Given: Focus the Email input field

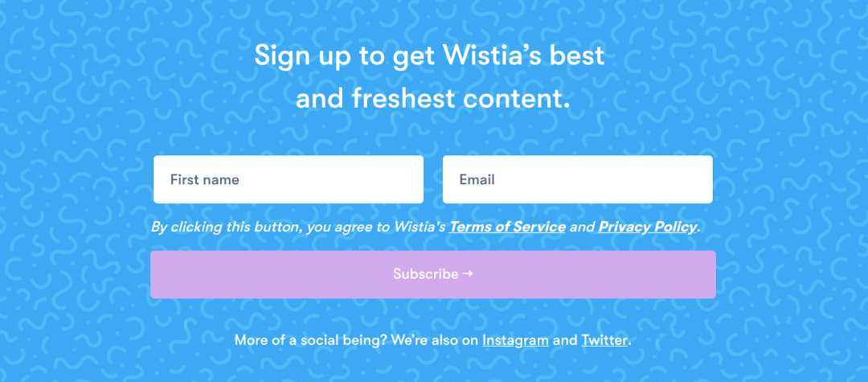Looking at the screenshot, I should pos(577,179).
